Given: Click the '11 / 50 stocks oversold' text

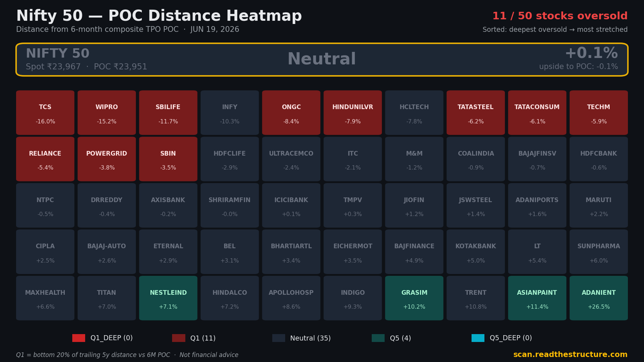Looking at the screenshot, I should point(560,16).
